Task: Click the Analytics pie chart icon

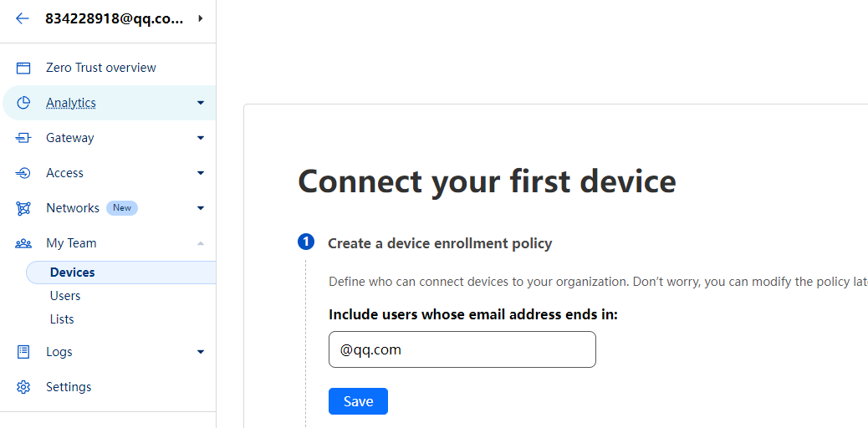Action: (x=23, y=103)
